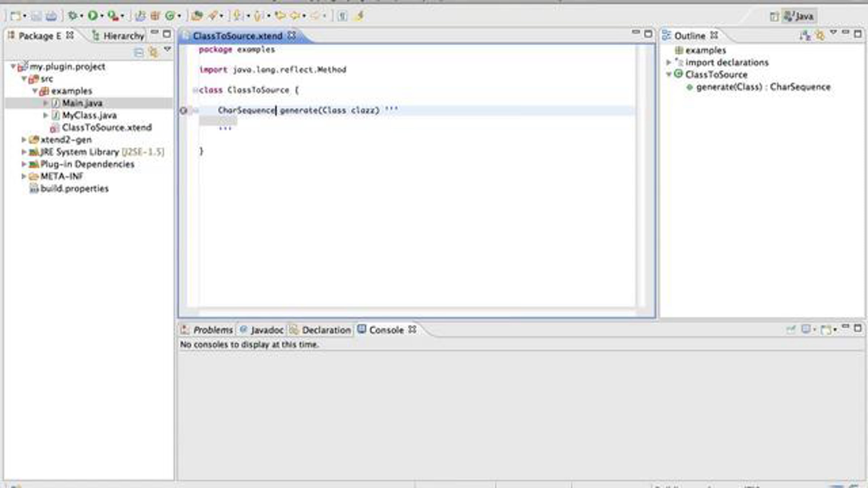Click the New file wizard toolbar icon
Image resolution: width=868 pixels, height=488 pixels.
pos(15,16)
